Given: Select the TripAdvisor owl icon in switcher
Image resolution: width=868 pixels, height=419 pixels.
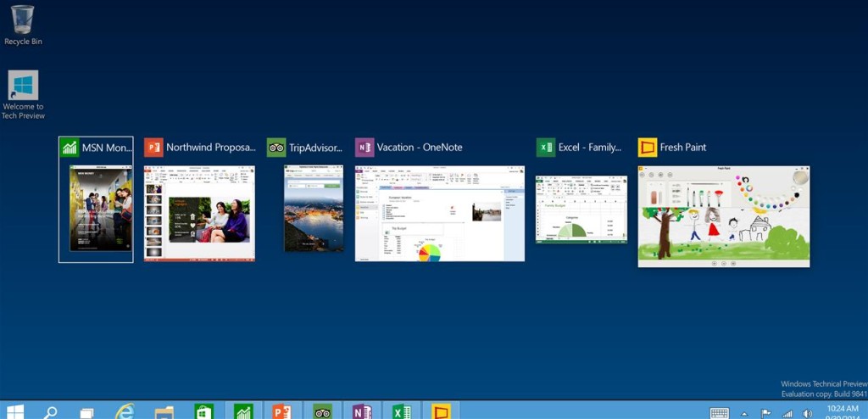Looking at the screenshot, I should coord(276,148).
